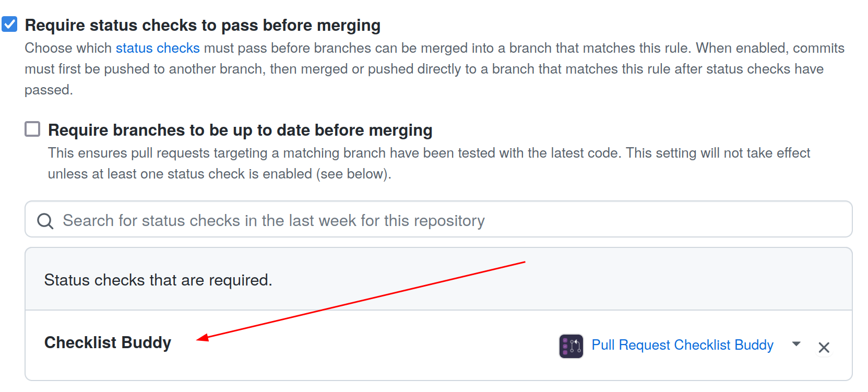The width and height of the screenshot is (868, 392).
Task: Open the blue "status checks" link
Action: [158, 48]
